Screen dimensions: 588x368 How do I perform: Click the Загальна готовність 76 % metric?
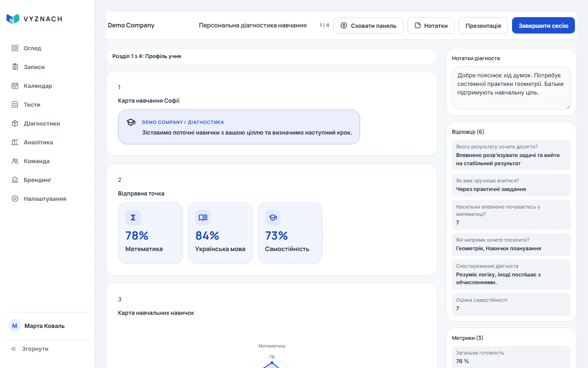[511, 357]
